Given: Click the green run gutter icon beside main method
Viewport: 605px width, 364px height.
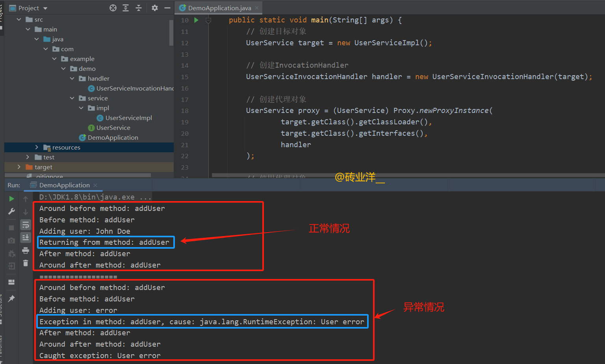Looking at the screenshot, I should pos(196,20).
